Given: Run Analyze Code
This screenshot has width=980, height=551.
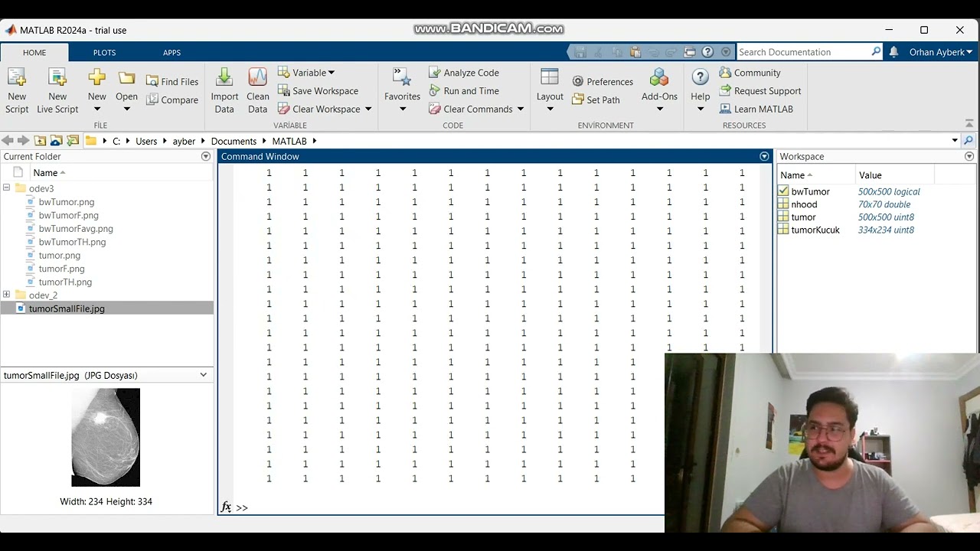Looking at the screenshot, I should pos(464,72).
